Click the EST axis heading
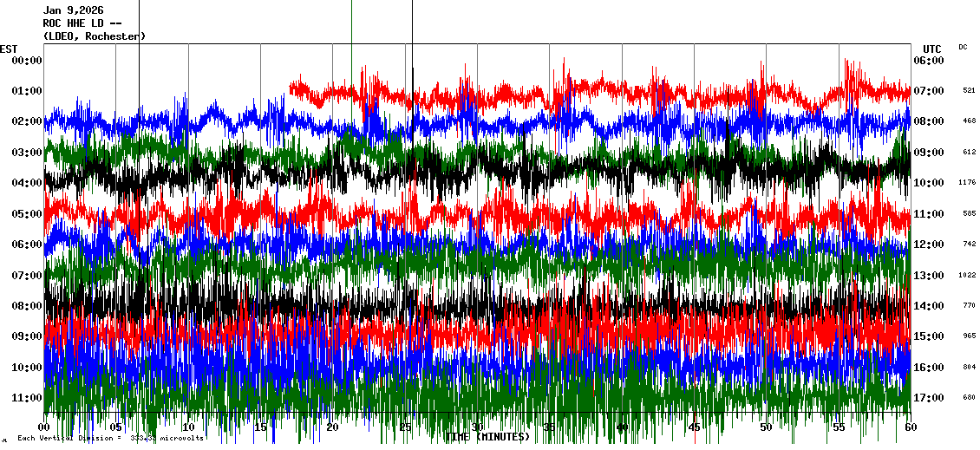Viewport: 980px width, 450px height. [x=9, y=48]
